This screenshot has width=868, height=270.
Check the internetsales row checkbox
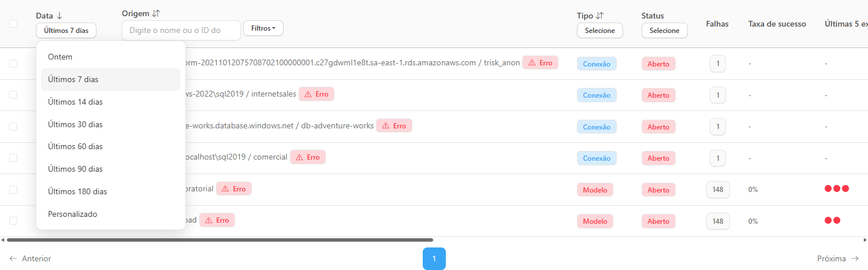coord(13,95)
